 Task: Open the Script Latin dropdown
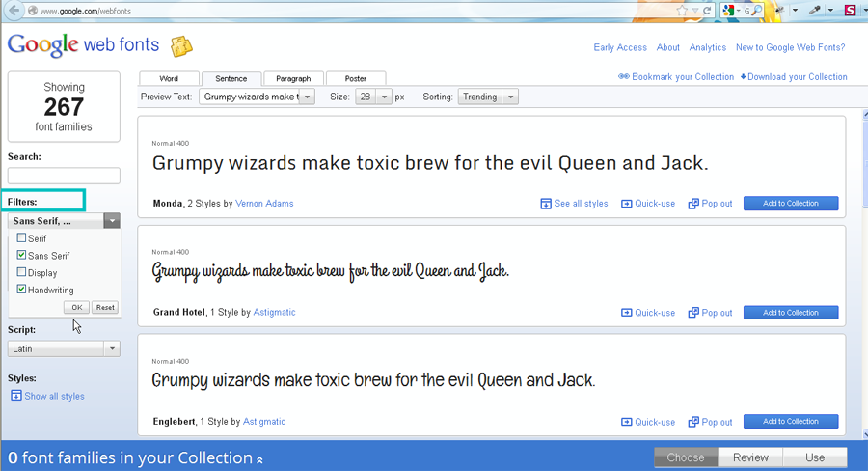click(x=64, y=348)
